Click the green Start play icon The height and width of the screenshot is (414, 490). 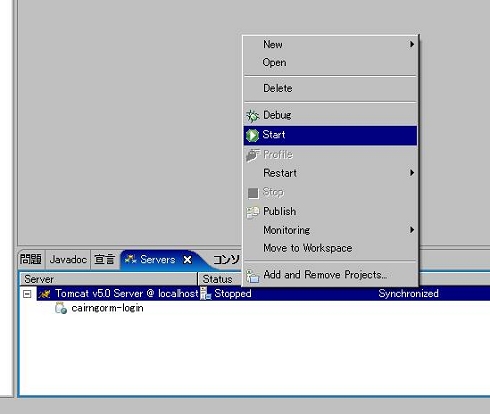point(252,135)
